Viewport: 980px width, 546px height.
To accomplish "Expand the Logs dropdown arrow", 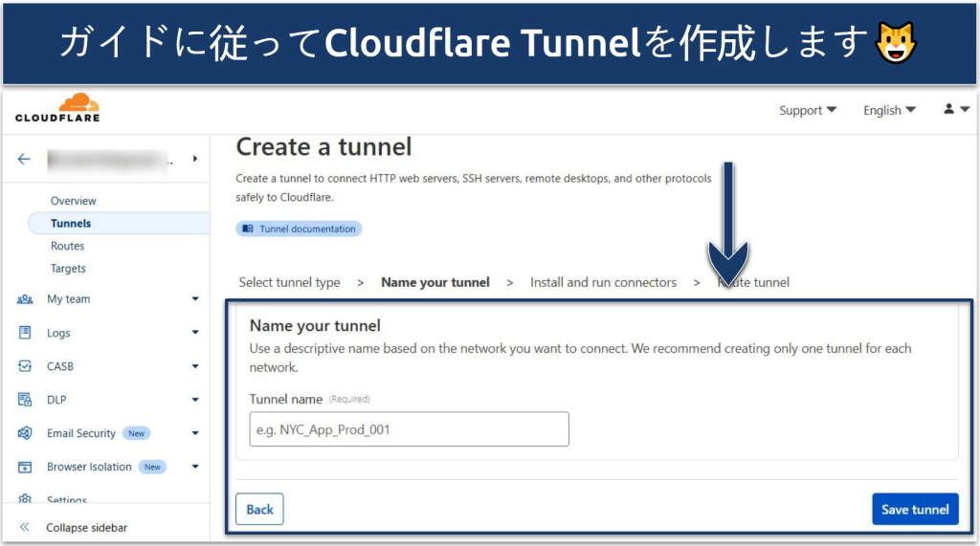I will pyautogui.click(x=195, y=333).
